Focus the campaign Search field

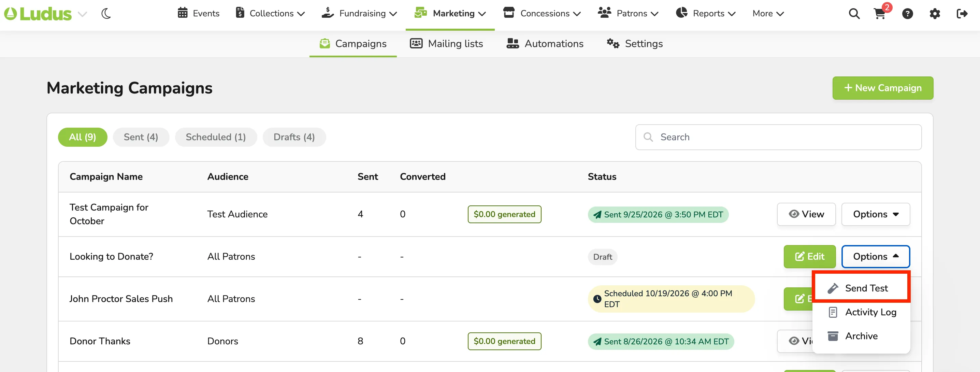(x=778, y=137)
